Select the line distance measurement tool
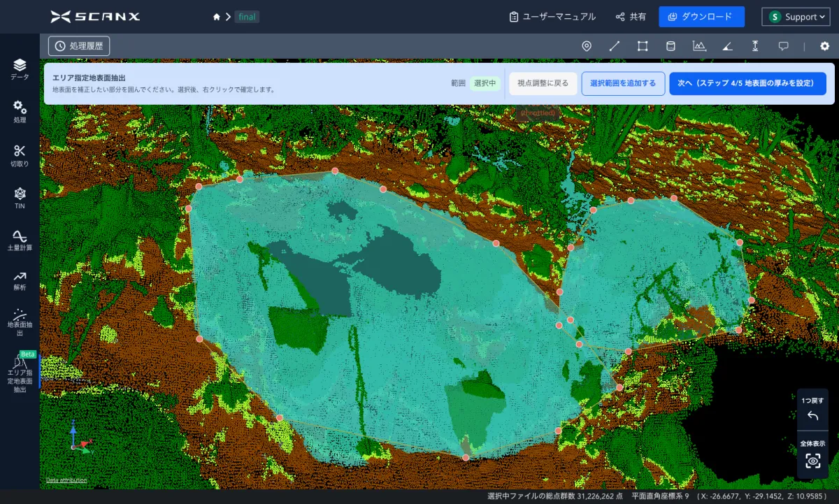Viewport: 839px width, 504px height. pyautogui.click(x=615, y=46)
